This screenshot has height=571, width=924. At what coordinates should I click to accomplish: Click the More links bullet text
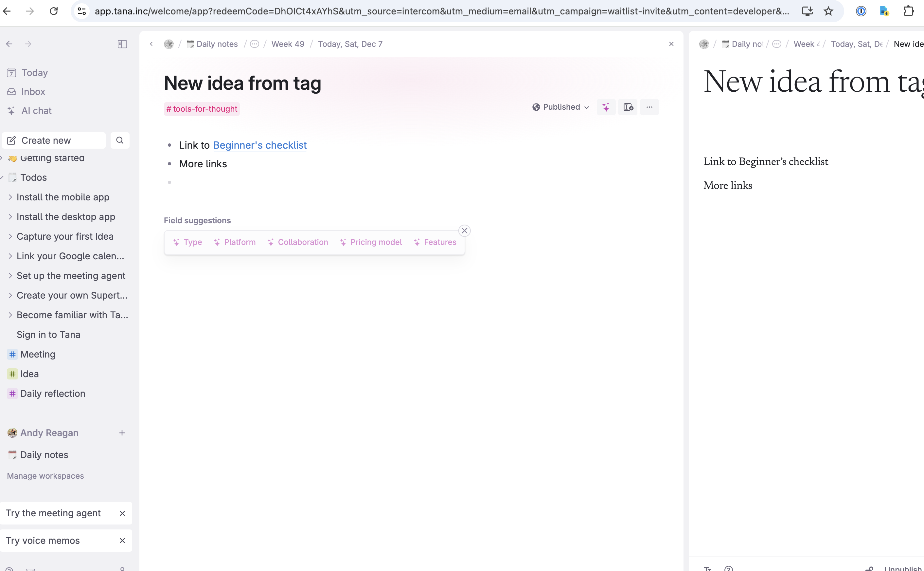[x=203, y=164]
